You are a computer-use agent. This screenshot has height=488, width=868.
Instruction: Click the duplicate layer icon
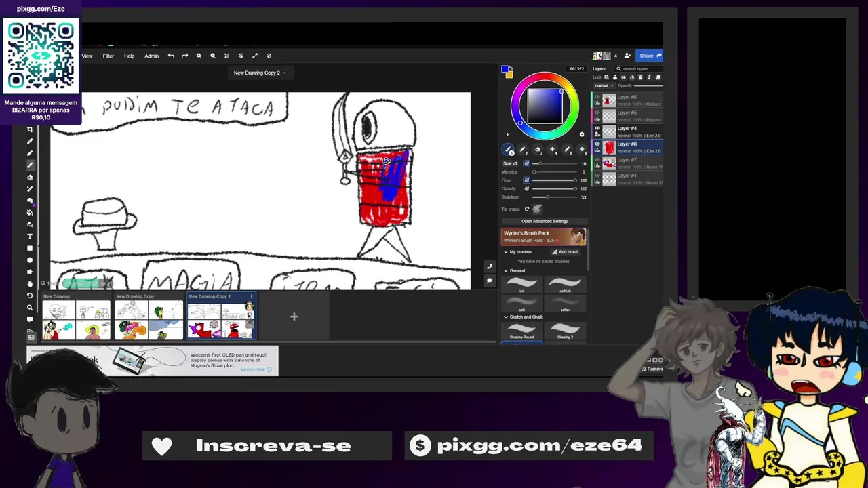point(658,77)
